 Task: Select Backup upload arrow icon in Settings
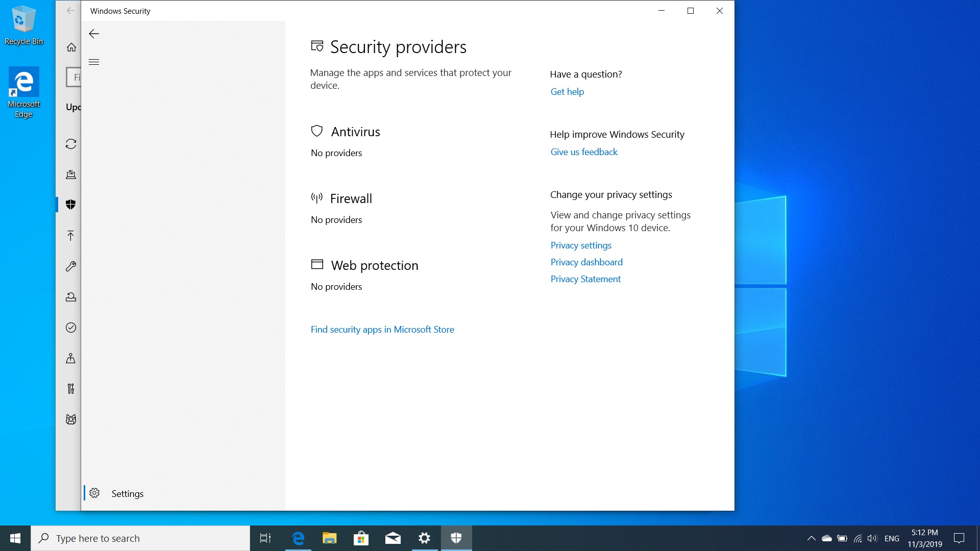point(71,235)
